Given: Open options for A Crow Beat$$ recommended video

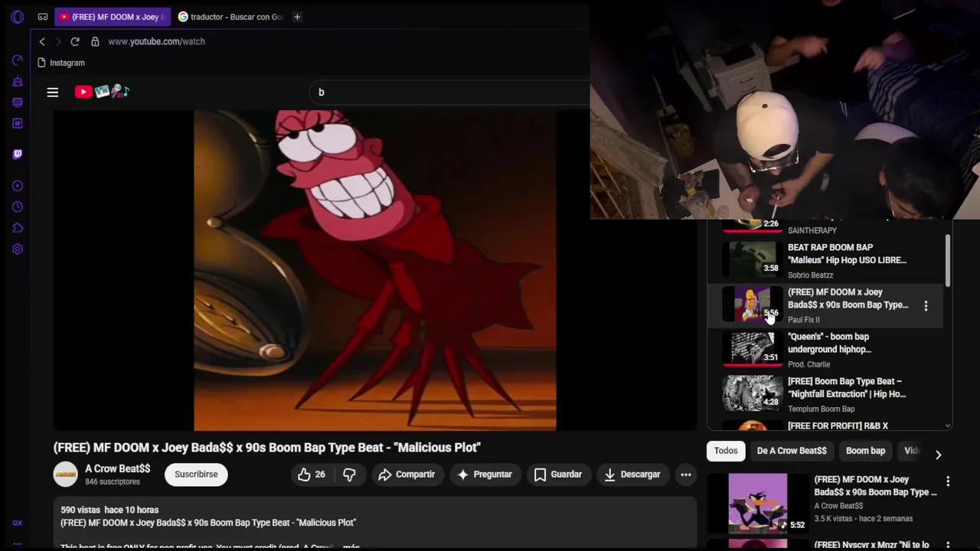Looking at the screenshot, I should click(948, 481).
